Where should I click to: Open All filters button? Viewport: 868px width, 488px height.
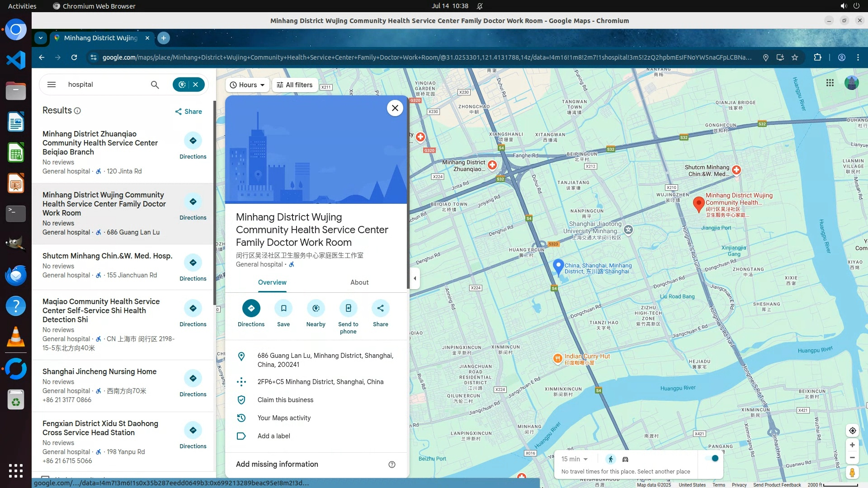click(295, 85)
